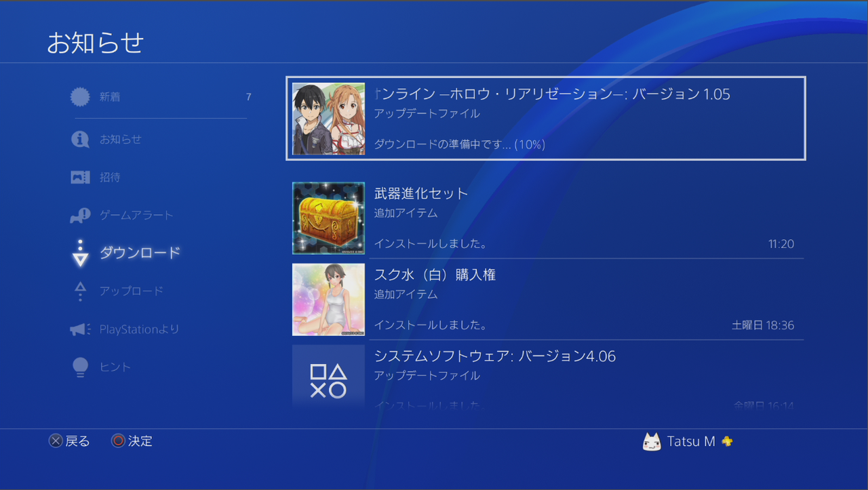
Task: Click the 戻る cross button prompt
Action: point(69,441)
